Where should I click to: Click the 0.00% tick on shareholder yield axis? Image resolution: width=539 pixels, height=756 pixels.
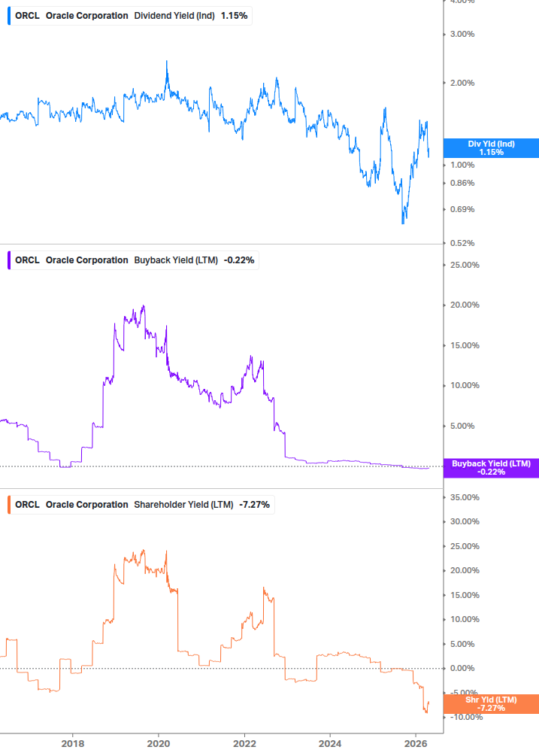[462, 668]
